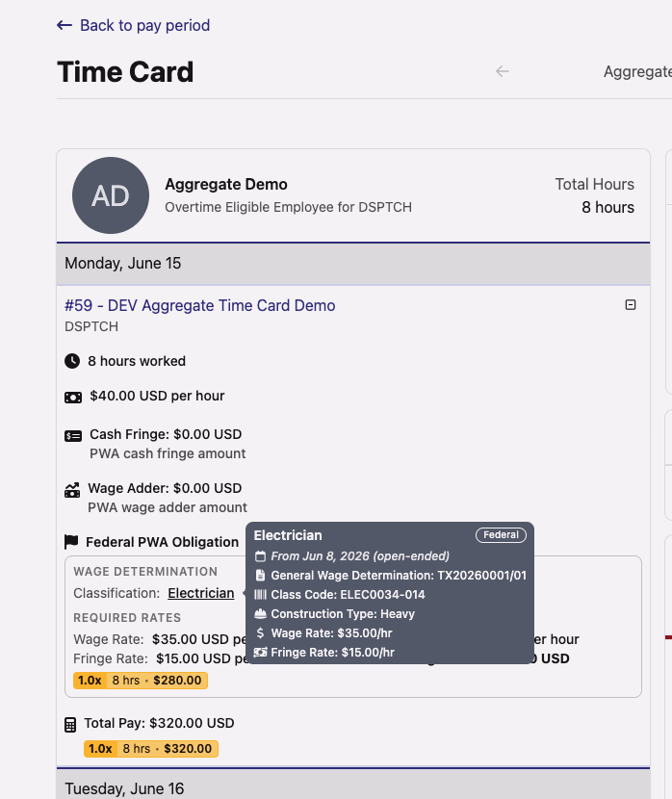Select the Tuesday, June 16 header
The image size is (672, 799).
[x=353, y=785]
